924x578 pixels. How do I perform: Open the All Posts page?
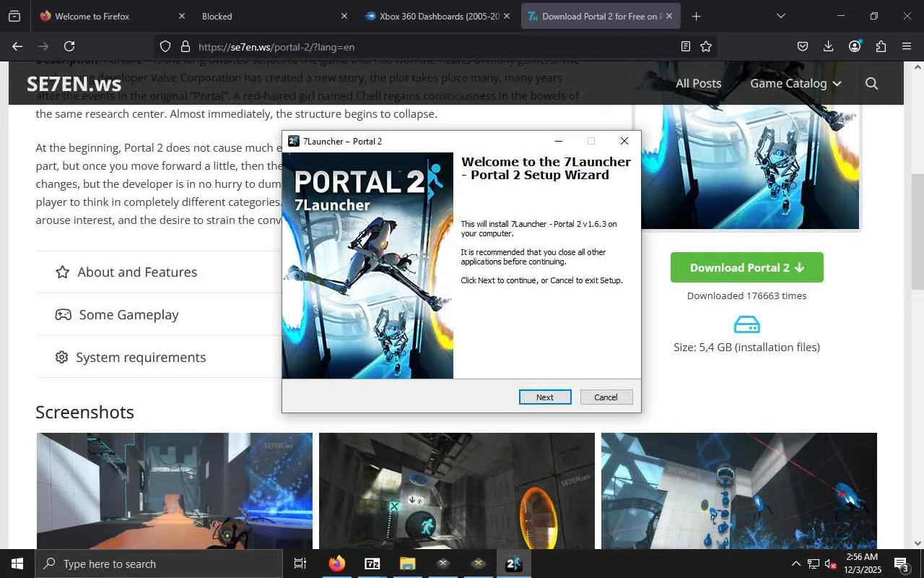point(698,83)
